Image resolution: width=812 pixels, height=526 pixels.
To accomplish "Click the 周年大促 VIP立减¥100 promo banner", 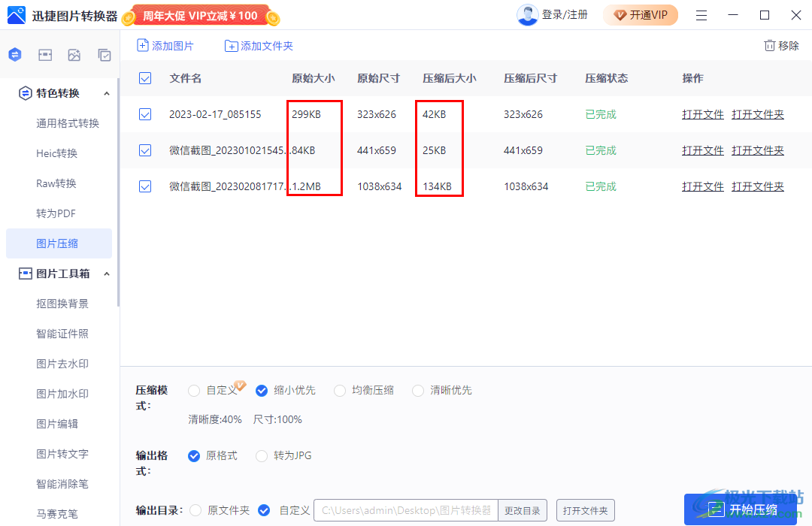I will (x=201, y=16).
